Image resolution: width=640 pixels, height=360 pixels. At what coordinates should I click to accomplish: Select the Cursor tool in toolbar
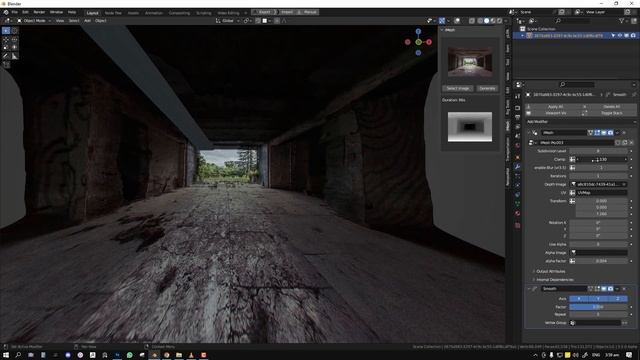click(x=15, y=31)
